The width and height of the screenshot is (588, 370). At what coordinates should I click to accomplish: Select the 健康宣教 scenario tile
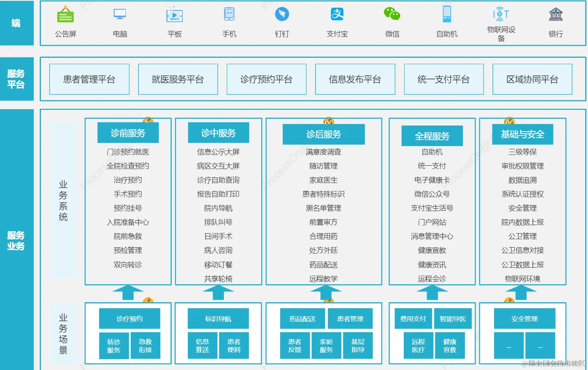pyautogui.click(x=450, y=346)
